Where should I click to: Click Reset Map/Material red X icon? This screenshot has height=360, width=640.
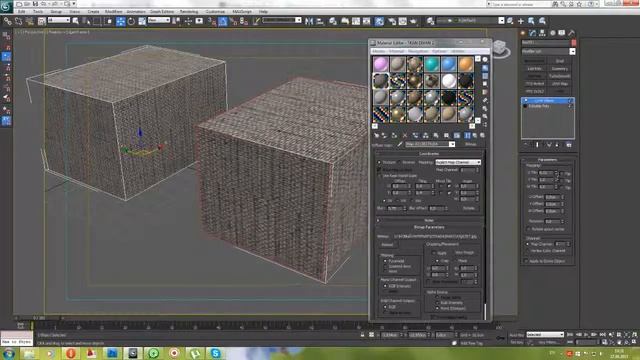[x=405, y=136]
